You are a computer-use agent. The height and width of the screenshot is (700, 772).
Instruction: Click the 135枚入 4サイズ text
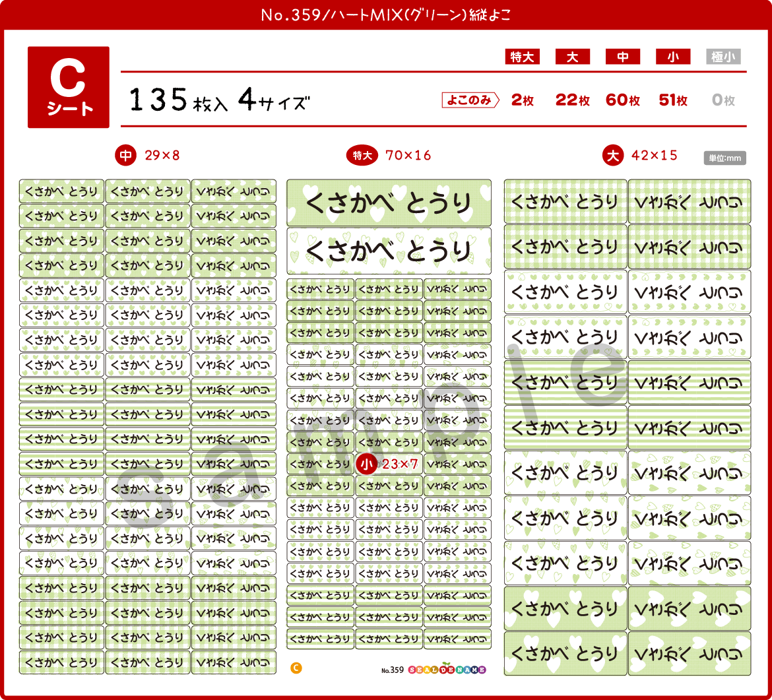220,100
